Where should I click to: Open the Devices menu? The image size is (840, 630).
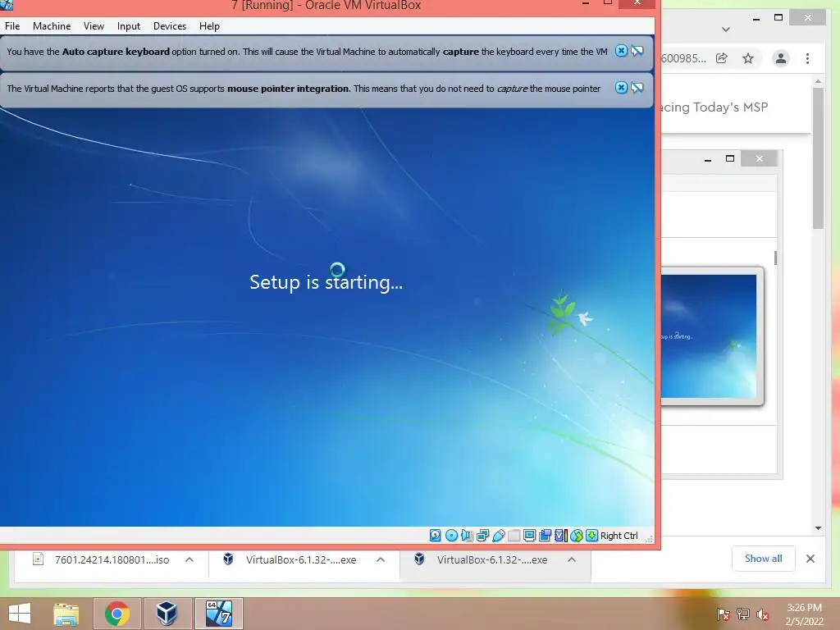tap(170, 25)
